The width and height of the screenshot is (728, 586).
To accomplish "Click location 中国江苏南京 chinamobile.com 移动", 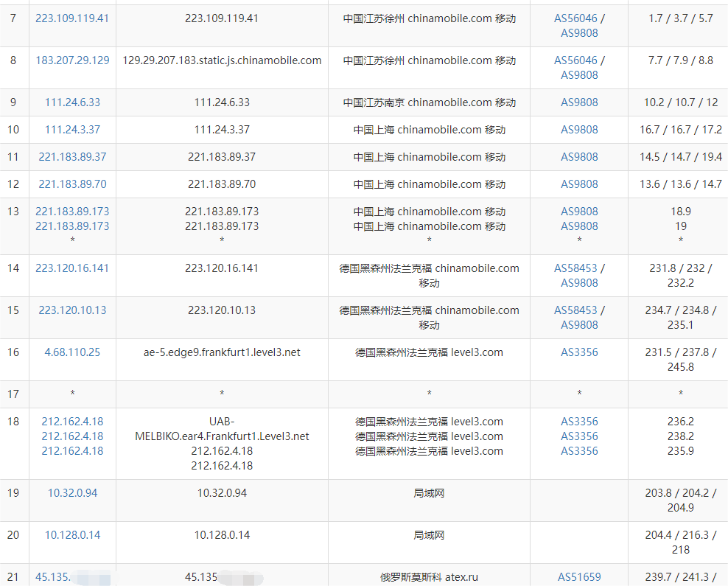I will coord(429,102).
